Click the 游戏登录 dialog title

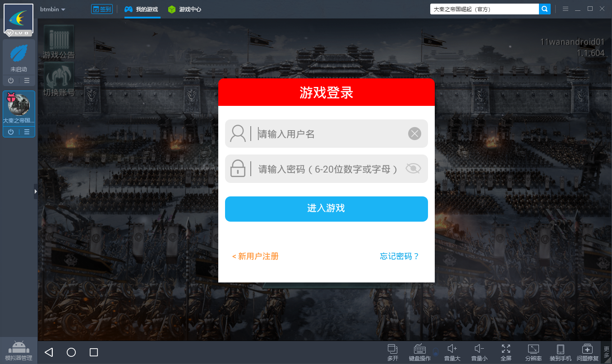[x=327, y=92]
